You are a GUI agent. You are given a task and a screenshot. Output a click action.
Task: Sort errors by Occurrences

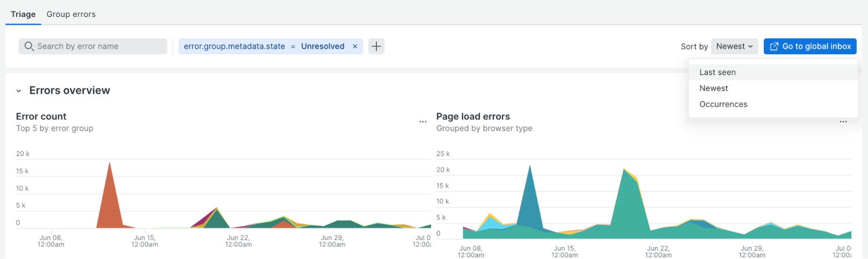[723, 104]
